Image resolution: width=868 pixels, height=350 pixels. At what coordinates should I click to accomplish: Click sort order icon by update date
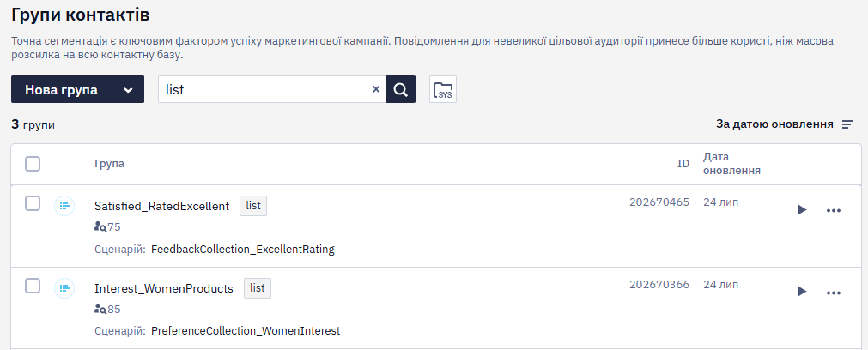pyautogui.click(x=847, y=125)
